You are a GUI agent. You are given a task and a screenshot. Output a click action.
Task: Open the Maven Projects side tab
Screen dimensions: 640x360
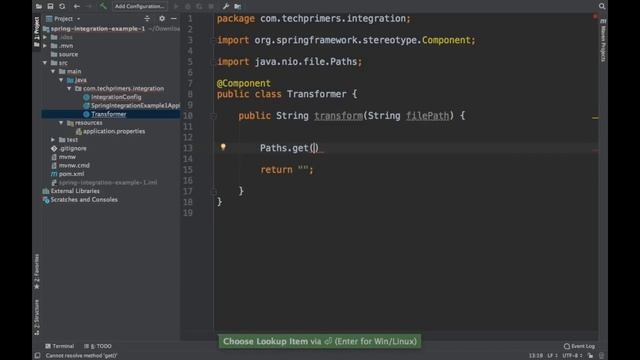click(x=603, y=40)
